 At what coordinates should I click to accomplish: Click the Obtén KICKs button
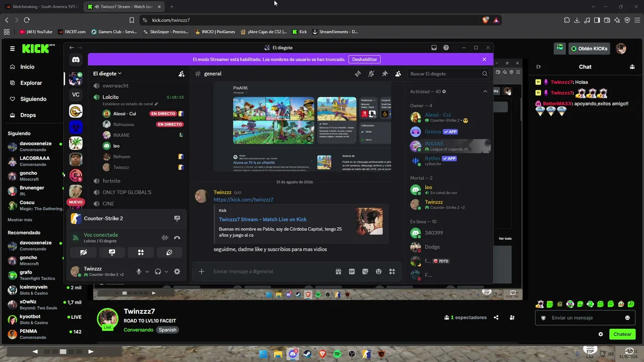coord(589,49)
